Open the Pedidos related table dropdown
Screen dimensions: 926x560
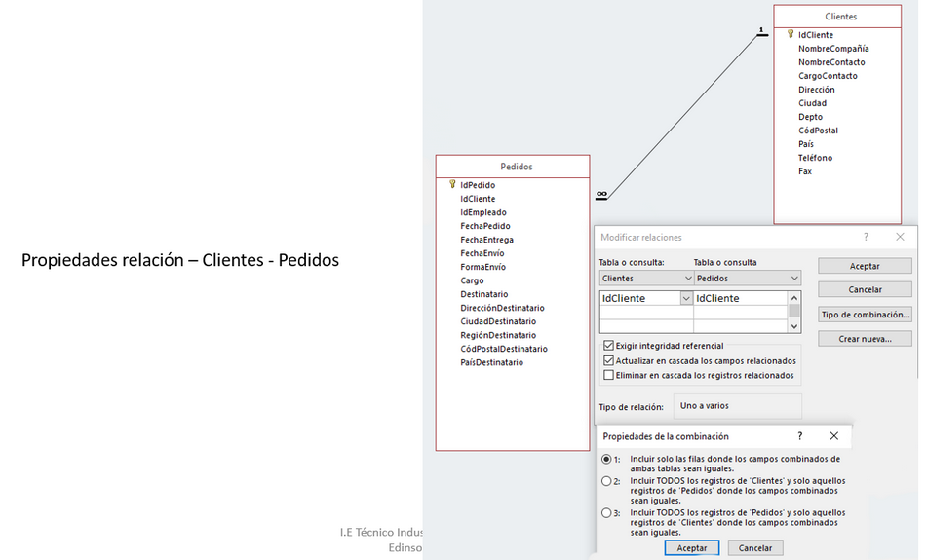coord(794,279)
